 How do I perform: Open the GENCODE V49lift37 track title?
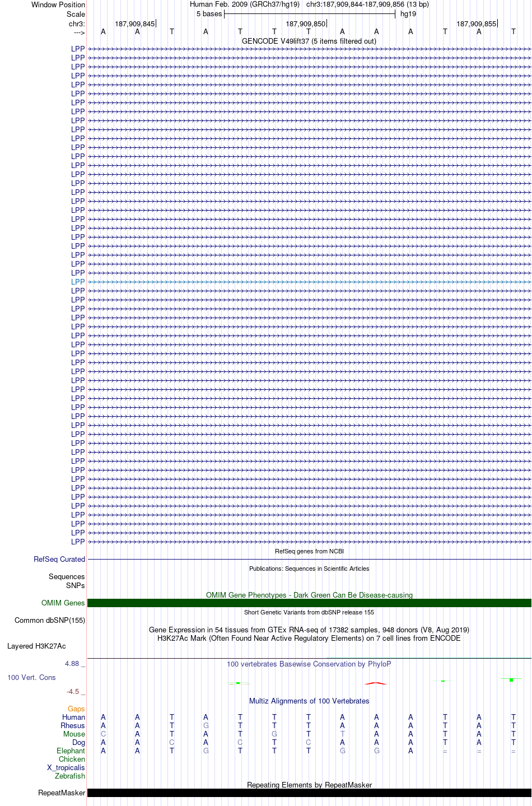coord(309,41)
